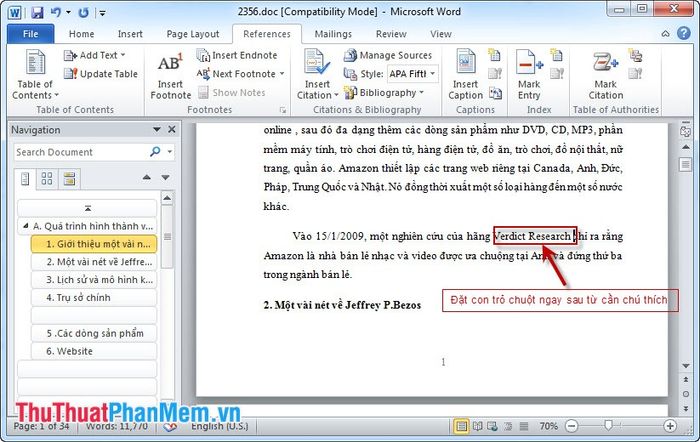Select heading 6. Website

(x=94, y=351)
